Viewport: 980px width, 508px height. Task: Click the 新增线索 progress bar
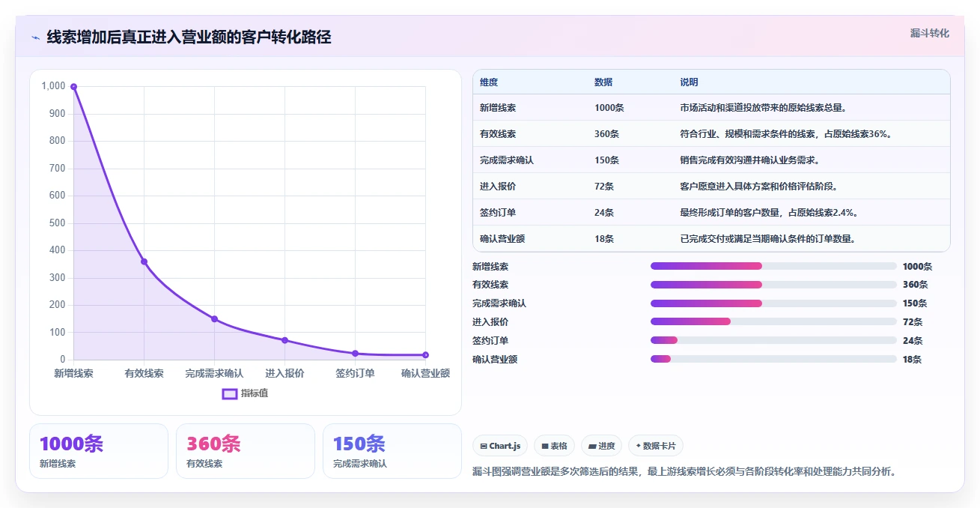773,266
